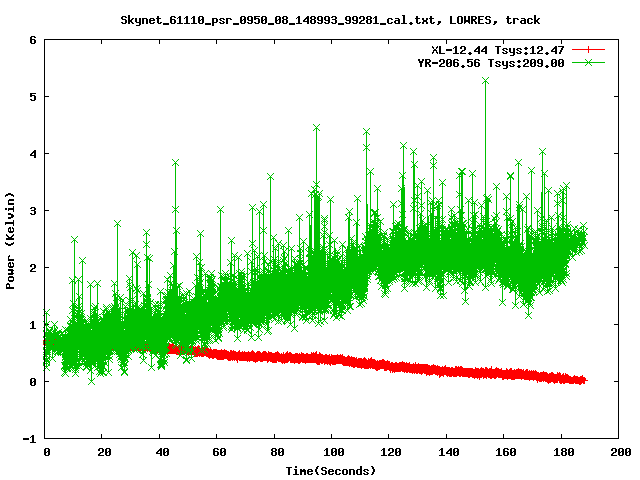Click the Power (Kelvin) y-axis label
The height and width of the screenshot is (480, 640).
(x=10, y=240)
